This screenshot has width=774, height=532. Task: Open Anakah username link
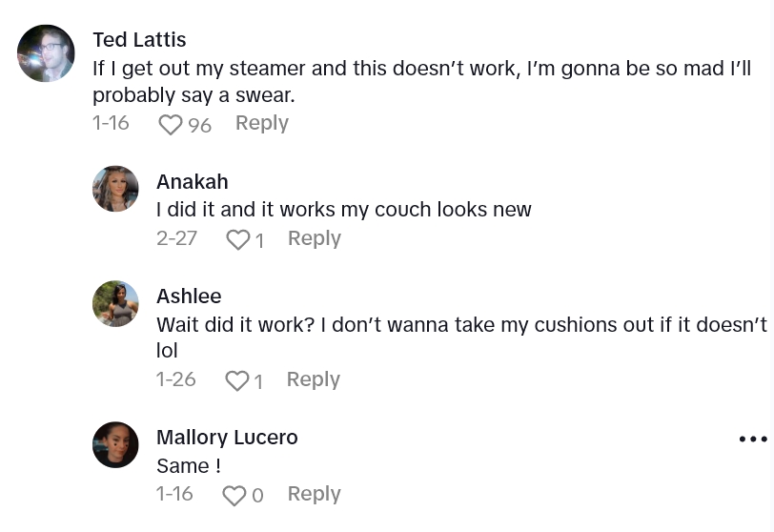pos(192,182)
